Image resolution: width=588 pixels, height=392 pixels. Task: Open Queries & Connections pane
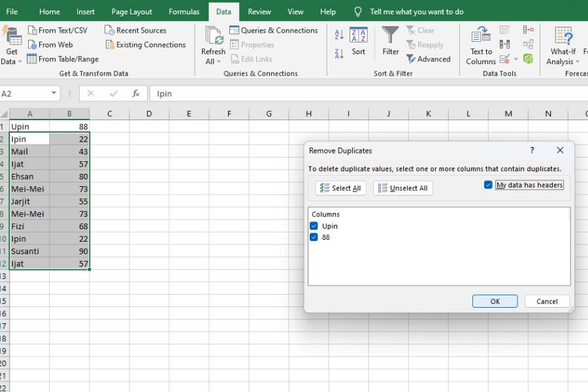point(273,31)
